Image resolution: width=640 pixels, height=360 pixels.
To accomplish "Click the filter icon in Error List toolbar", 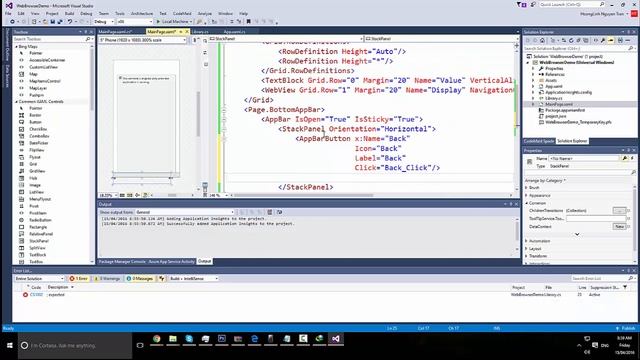I will tap(162, 278).
